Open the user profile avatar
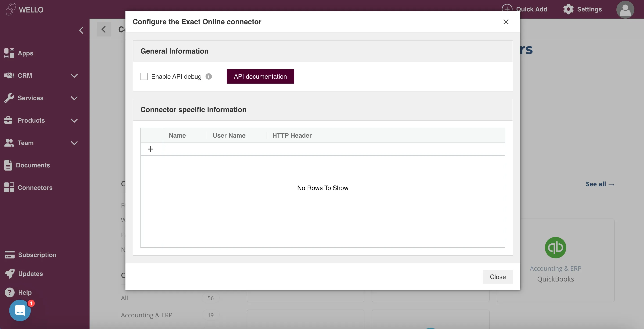The image size is (644, 329). click(625, 9)
